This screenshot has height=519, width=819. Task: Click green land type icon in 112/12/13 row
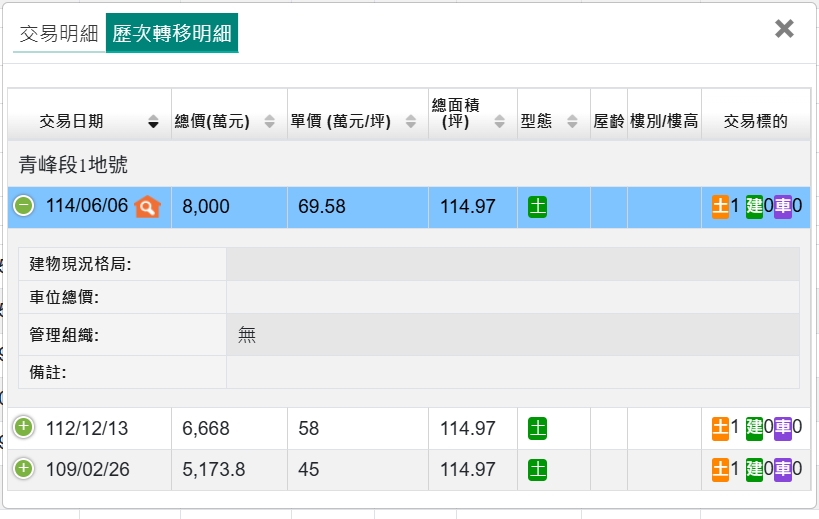coord(537,428)
